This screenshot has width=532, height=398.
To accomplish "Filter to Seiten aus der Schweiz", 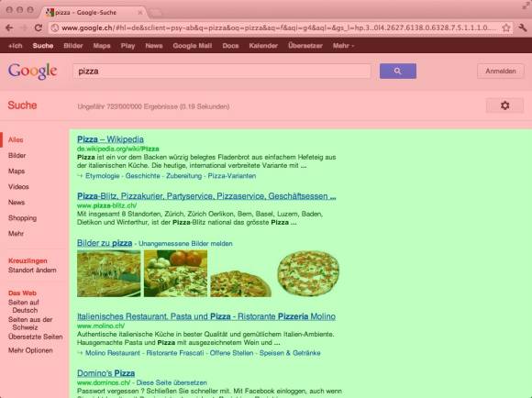I will click(x=30, y=324).
